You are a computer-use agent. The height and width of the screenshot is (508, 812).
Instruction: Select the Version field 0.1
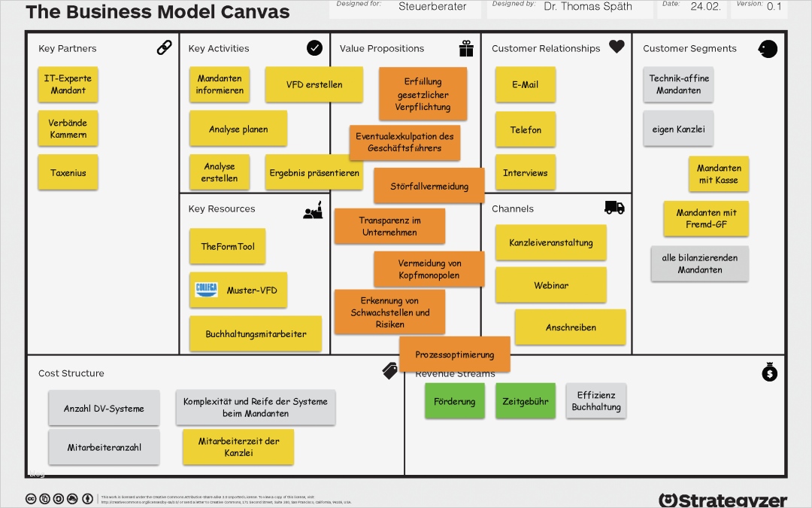tap(759, 8)
